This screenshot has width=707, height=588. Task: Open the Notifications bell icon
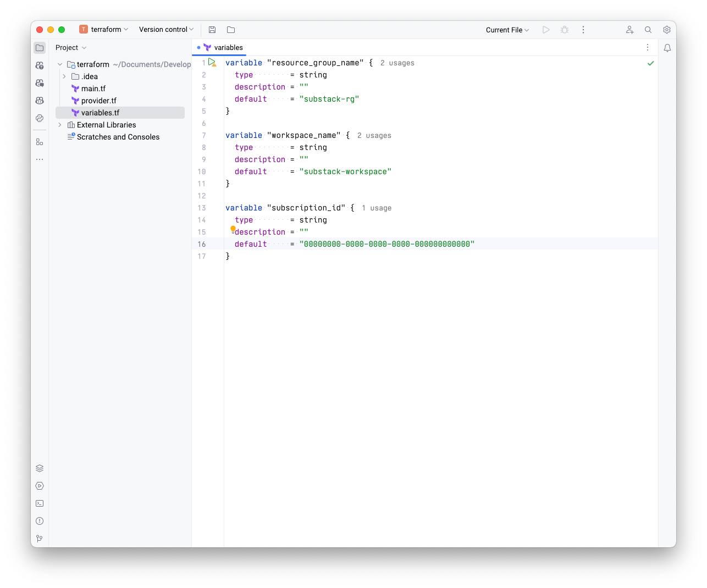point(667,48)
